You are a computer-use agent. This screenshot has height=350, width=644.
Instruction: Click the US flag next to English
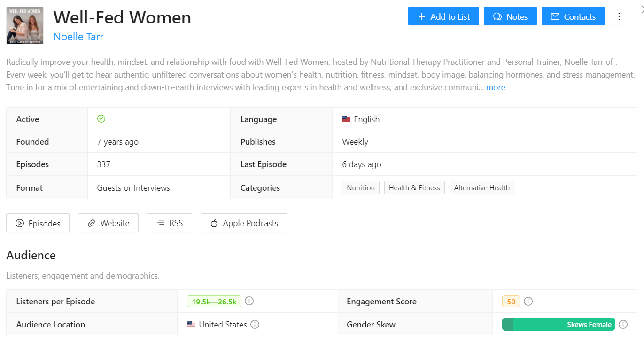pyautogui.click(x=346, y=119)
